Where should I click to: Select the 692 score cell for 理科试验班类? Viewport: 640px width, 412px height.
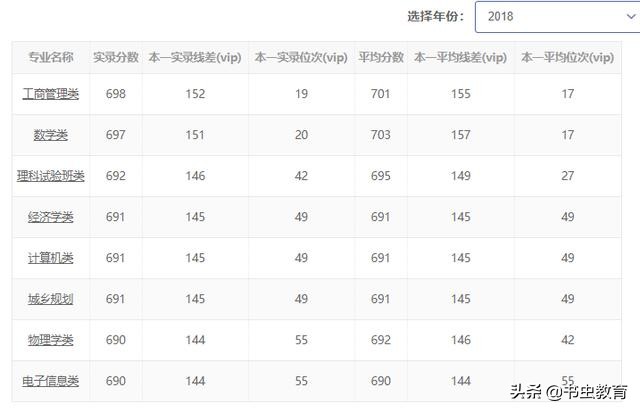pyautogui.click(x=116, y=176)
